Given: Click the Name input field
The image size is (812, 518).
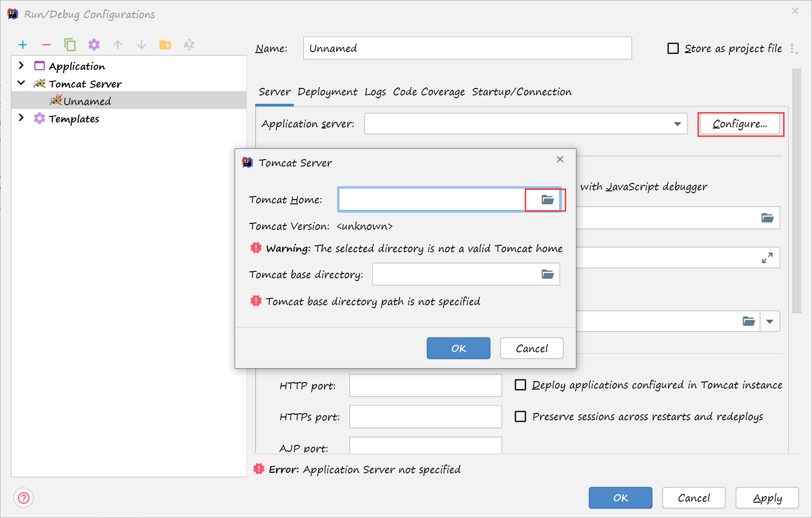Looking at the screenshot, I should tap(467, 48).
